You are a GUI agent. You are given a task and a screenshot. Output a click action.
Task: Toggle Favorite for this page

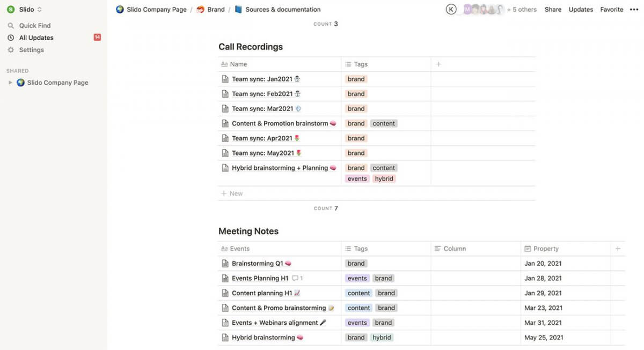[611, 9]
